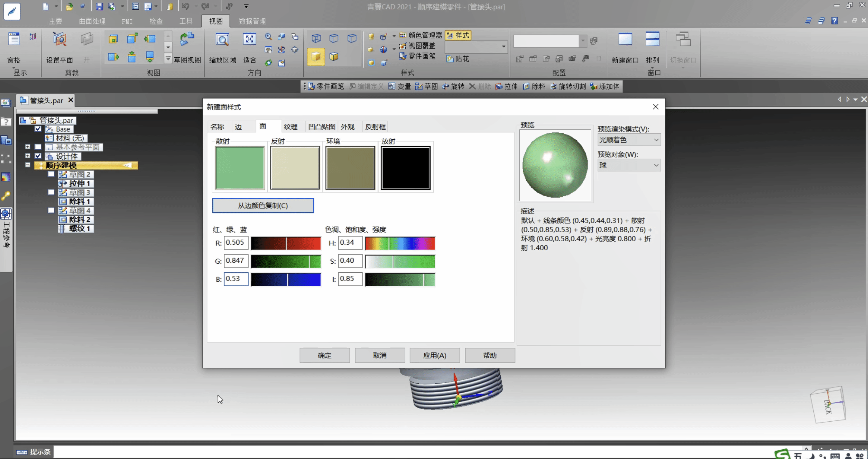Switch to 曲面处理 ribbon tab
Viewport: 868px width, 459px height.
tap(92, 21)
